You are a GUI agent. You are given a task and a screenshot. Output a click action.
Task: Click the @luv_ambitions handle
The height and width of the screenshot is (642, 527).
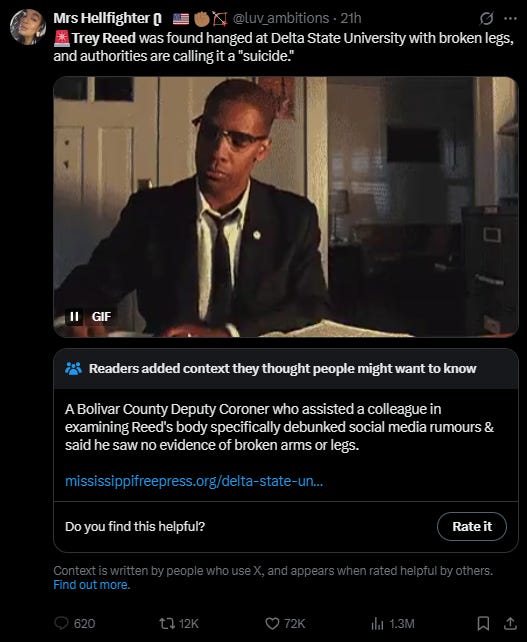[x=281, y=18]
